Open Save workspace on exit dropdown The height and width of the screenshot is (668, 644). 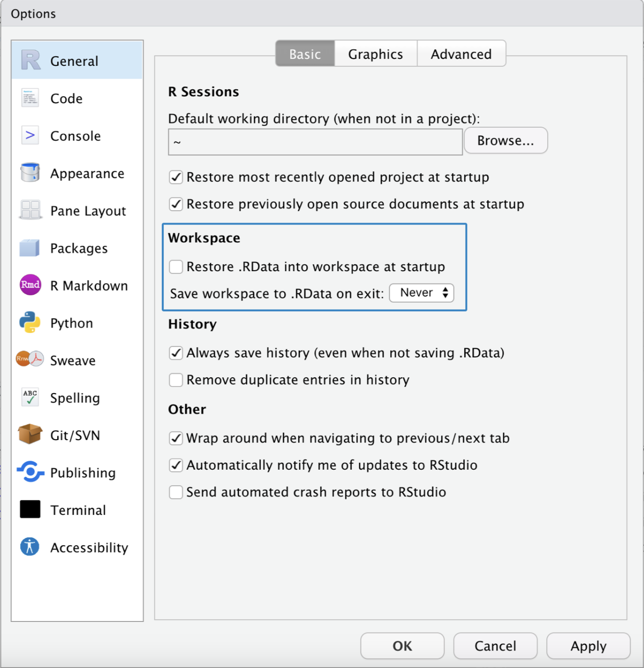pyautogui.click(x=421, y=293)
